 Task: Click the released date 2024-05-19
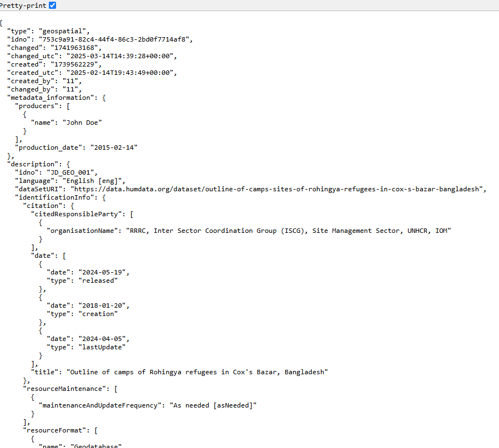click(x=104, y=272)
